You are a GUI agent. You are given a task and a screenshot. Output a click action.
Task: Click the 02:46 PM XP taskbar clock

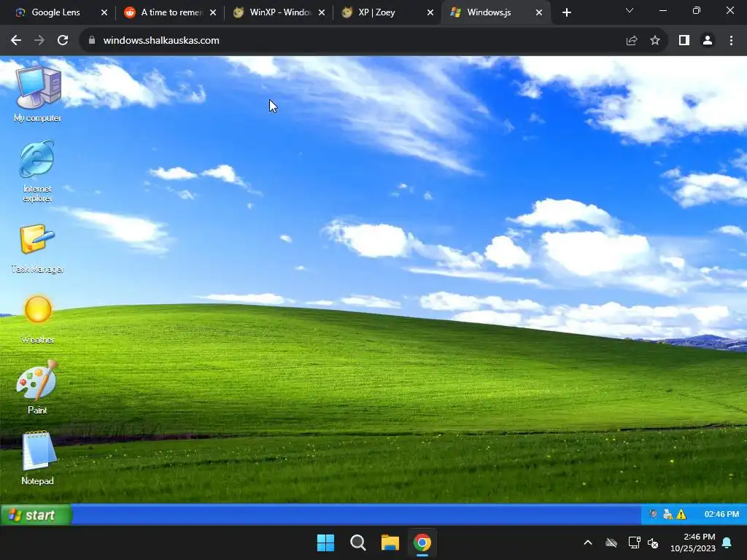point(721,514)
